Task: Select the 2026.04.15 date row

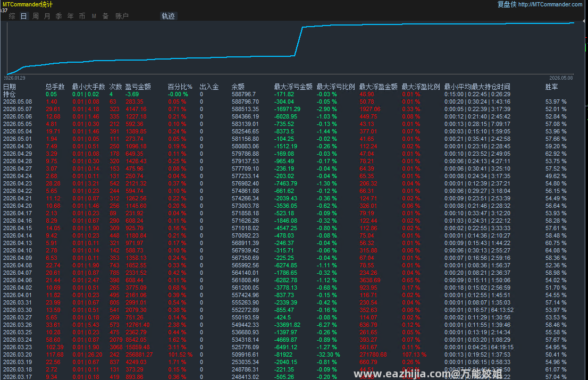Action: click(x=18, y=228)
